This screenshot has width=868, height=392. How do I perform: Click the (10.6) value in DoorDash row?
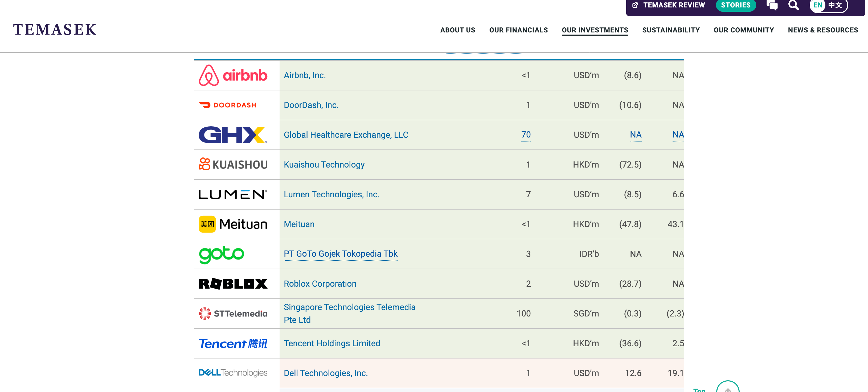[x=630, y=105]
